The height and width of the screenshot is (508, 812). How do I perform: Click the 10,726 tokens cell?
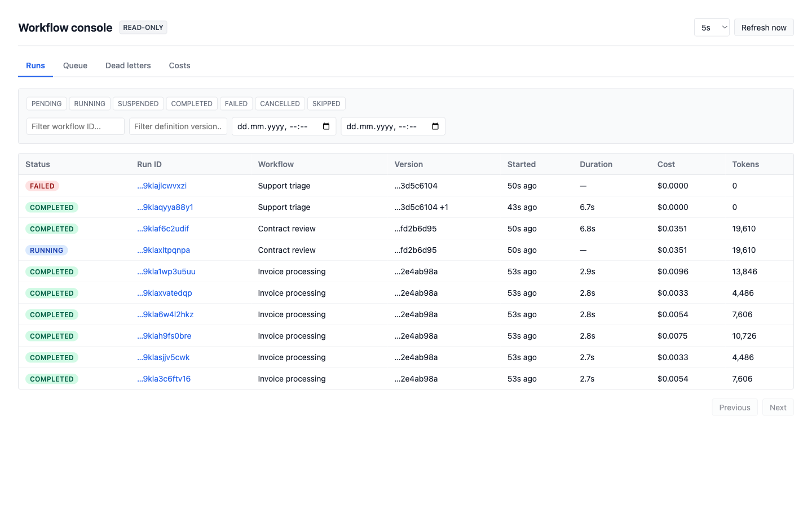click(x=744, y=336)
